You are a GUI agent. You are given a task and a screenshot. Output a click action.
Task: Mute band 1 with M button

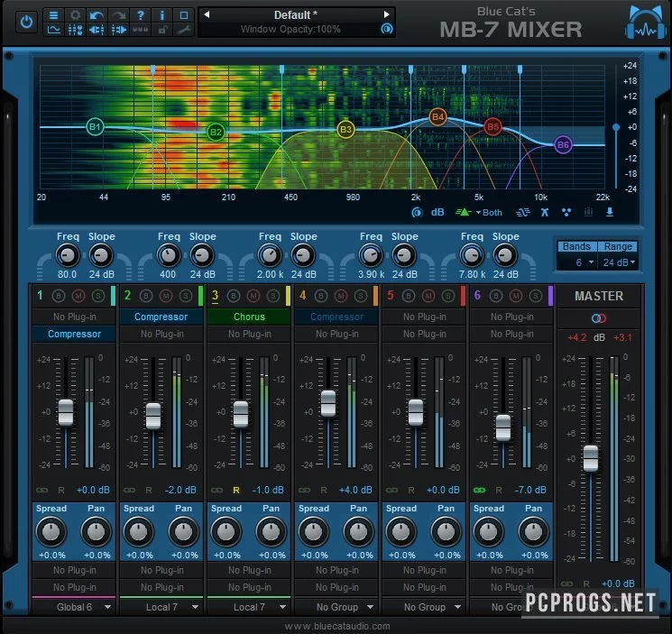pyautogui.click(x=78, y=296)
